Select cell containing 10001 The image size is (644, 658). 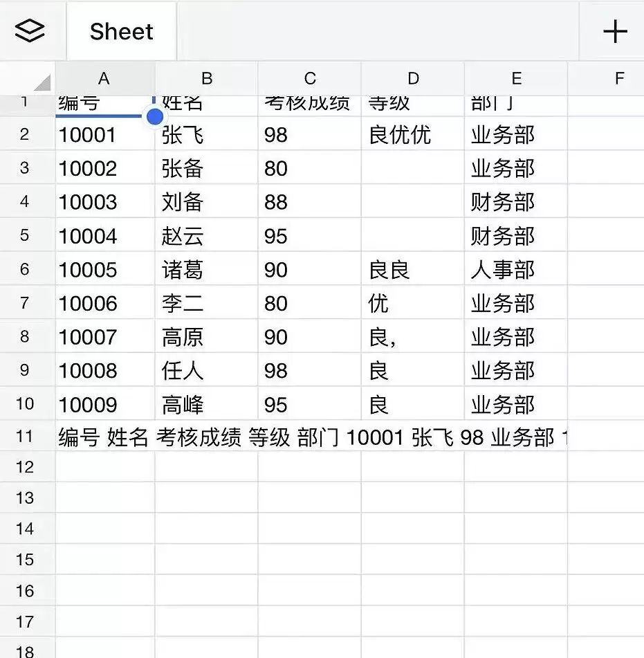[x=105, y=134]
